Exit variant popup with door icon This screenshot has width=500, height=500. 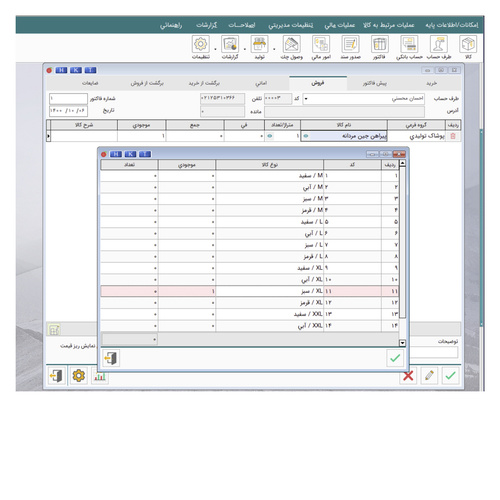[111, 358]
